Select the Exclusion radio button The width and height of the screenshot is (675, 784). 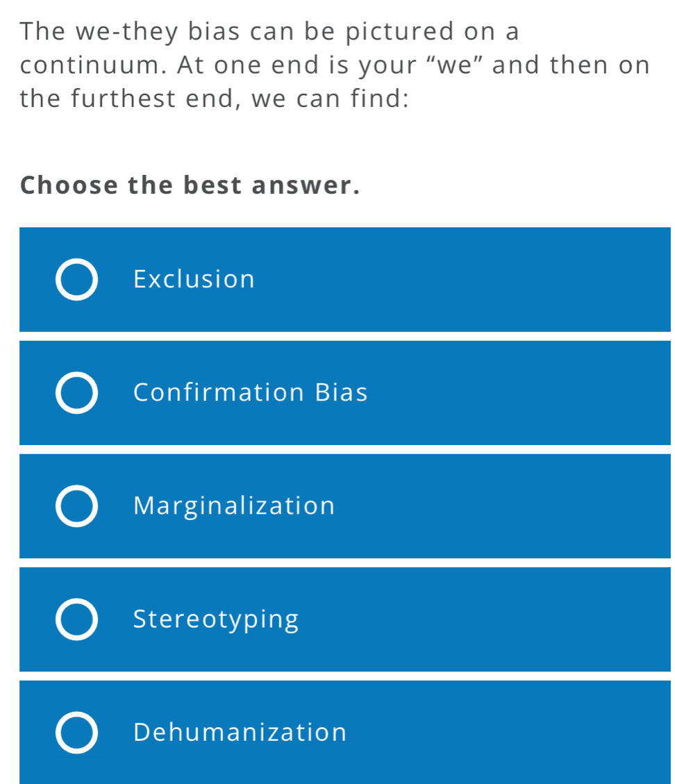click(x=76, y=279)
